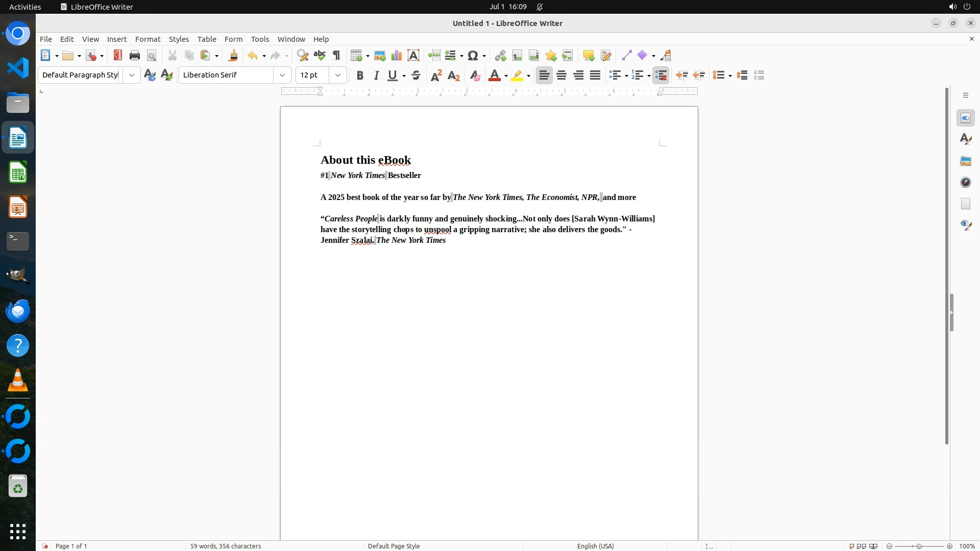Open the sidebar Navigator panel
The image size is (980, 551).
point(965,183)
